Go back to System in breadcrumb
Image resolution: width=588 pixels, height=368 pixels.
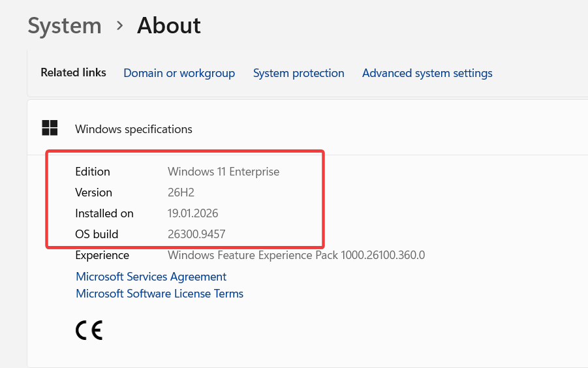(x=65, y=25)
